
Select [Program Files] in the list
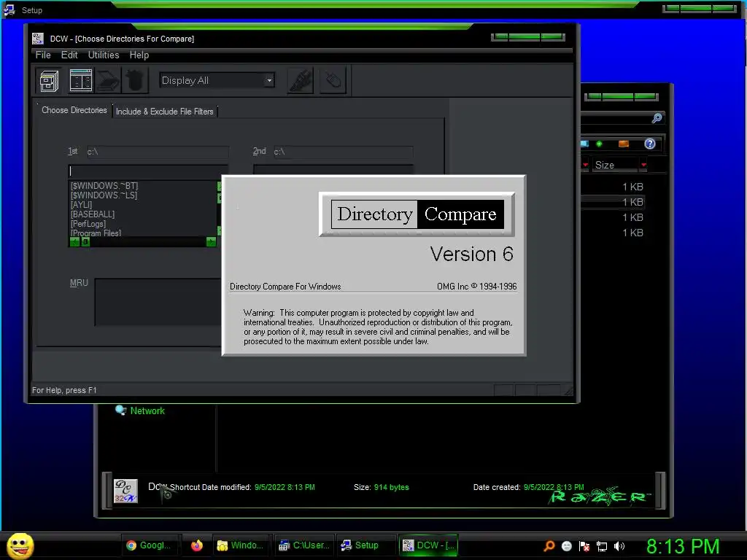[96, 233]
